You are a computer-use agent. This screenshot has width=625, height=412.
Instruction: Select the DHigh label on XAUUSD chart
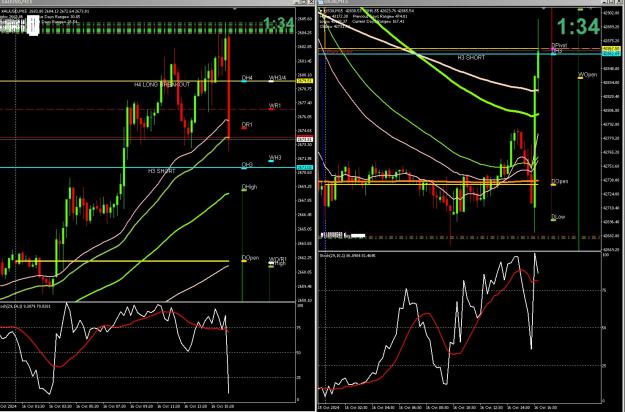click(x=249, y=187)
